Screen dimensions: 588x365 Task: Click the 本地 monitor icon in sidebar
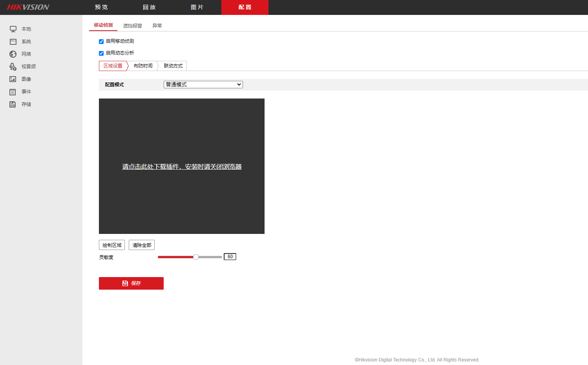(13, 29)
